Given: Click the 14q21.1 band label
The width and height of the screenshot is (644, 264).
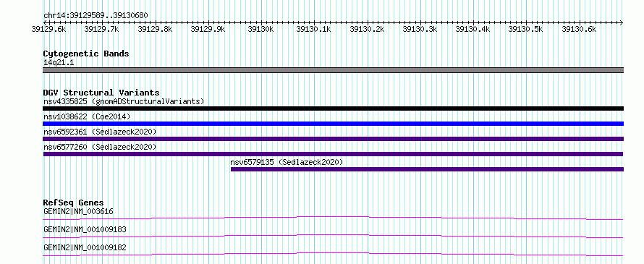Looking at the screenshot, I should pyautogui.click(x=59, y=63).
